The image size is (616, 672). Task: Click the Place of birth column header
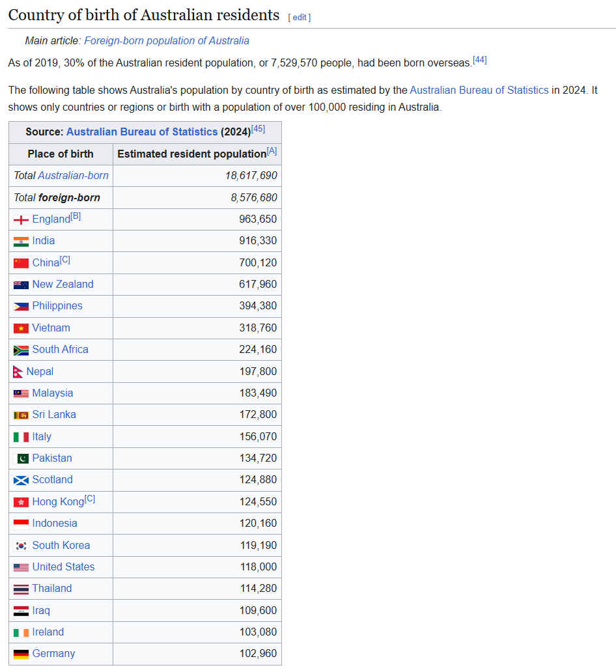[x=61, y=154]
